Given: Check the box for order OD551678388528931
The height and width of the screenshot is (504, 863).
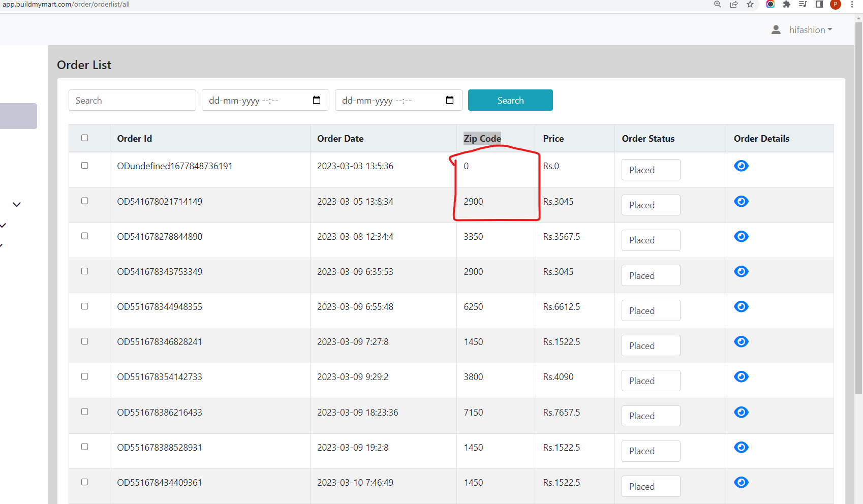Looking at the screenshot, I should tap(85, 447).
